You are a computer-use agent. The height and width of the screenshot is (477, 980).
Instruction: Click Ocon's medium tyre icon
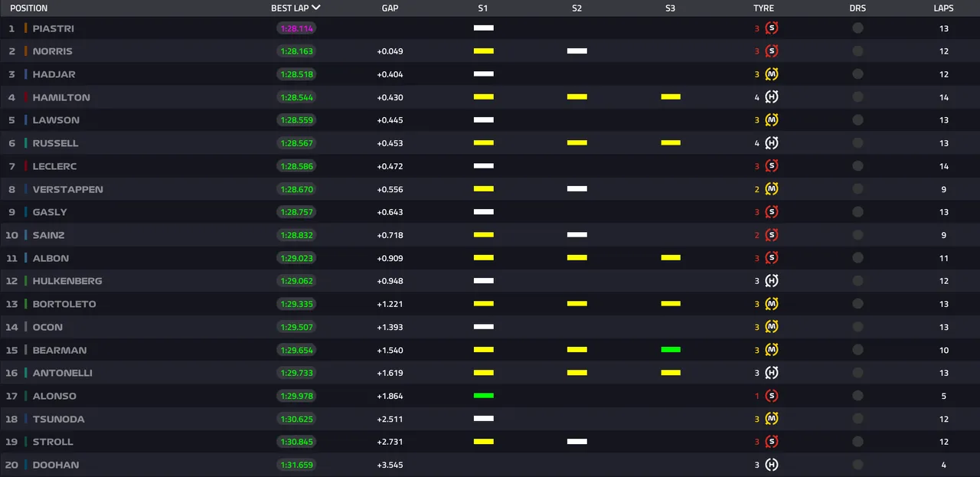[772, 327]
